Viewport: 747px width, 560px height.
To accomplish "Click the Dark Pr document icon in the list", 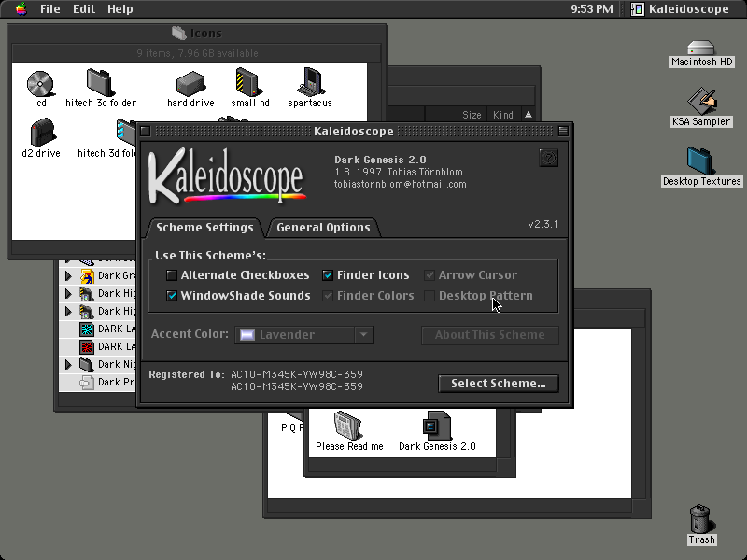I will point(87,382).
